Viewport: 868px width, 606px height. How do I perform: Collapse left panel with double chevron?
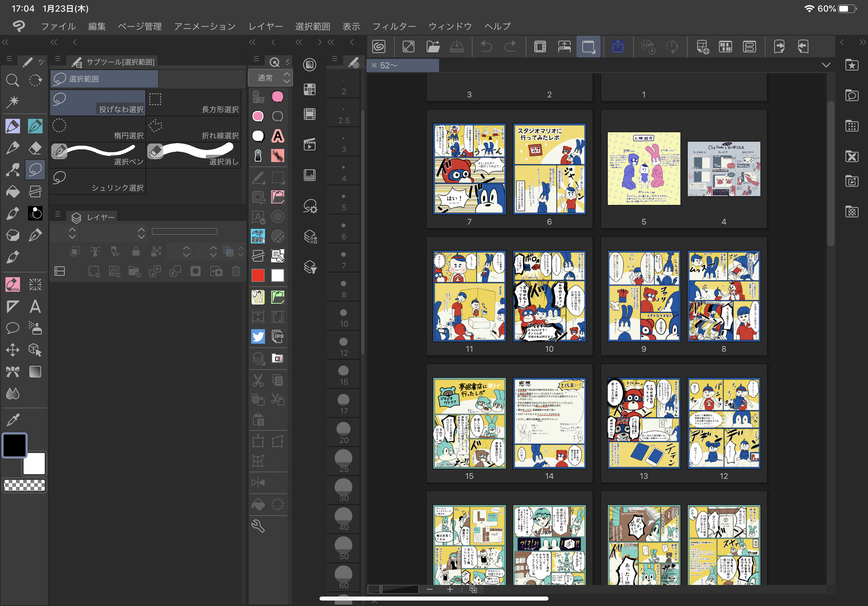point(5,42)
